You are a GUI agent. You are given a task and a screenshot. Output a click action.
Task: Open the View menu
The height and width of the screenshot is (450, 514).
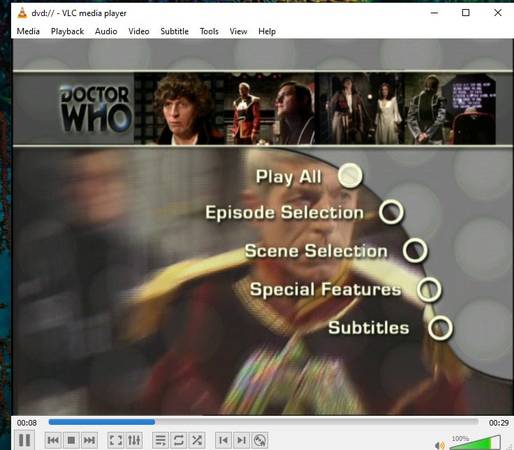point(238,31)
